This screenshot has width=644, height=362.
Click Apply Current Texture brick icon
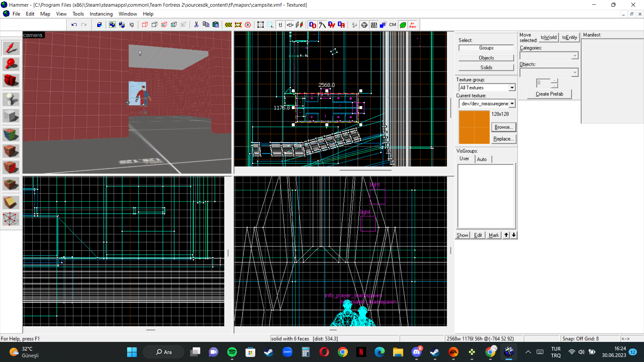(11, 151)
